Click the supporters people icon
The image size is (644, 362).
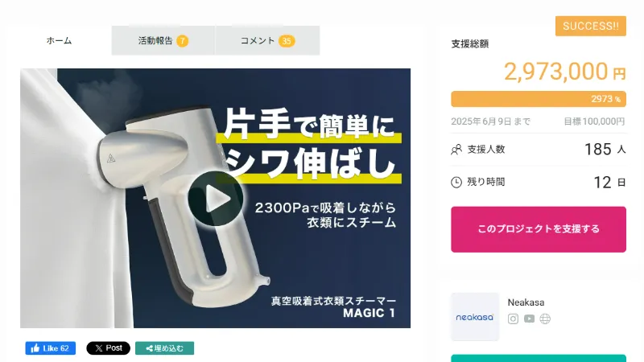[456, 150]
